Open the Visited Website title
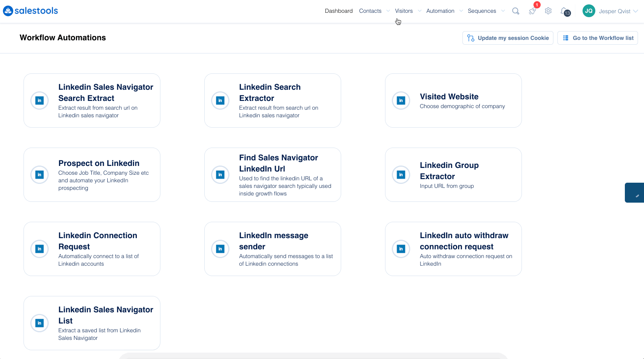 [x=449, y=97]
